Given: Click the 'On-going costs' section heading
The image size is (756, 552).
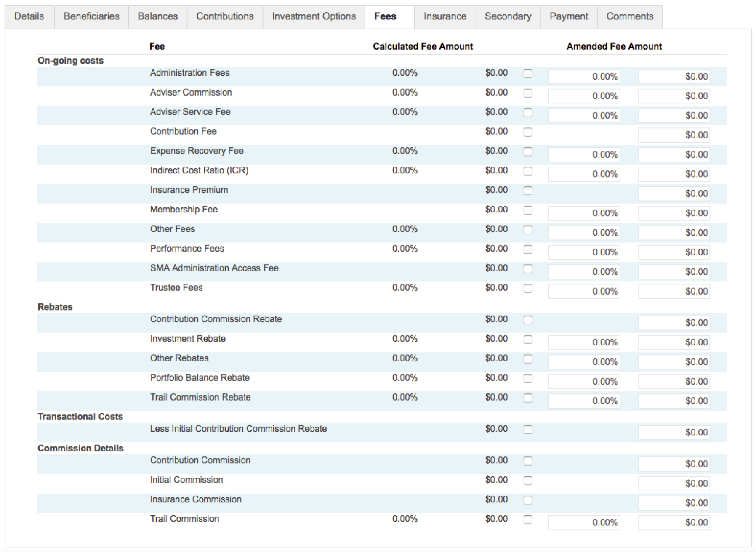Looking at the screenshot, I should (x=71, y=61).
